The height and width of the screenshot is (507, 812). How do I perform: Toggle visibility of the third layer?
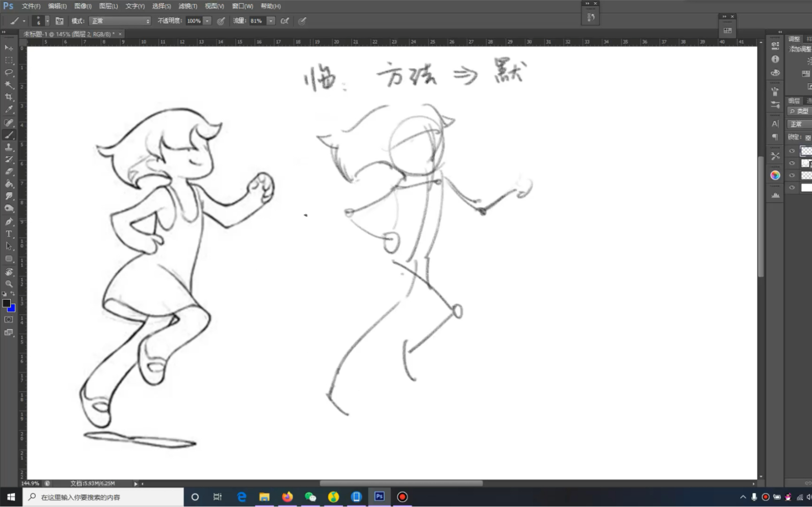tap(792, 175)
